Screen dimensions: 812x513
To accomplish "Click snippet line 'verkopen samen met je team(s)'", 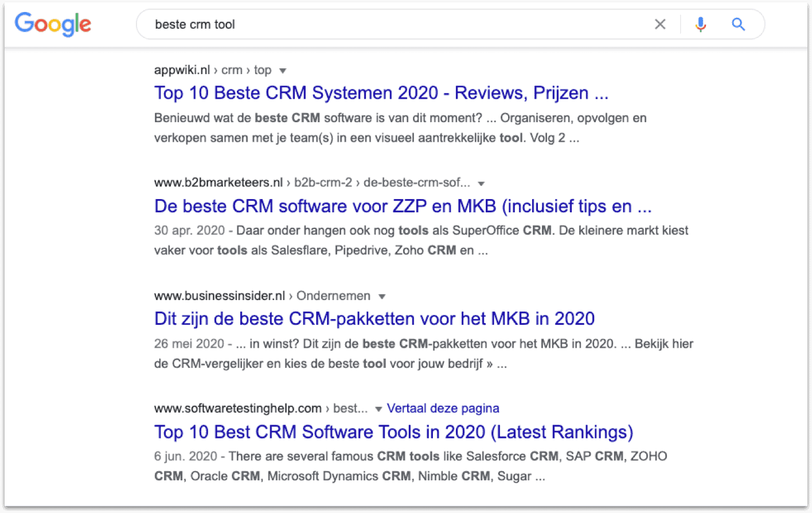I will point(244,138).
